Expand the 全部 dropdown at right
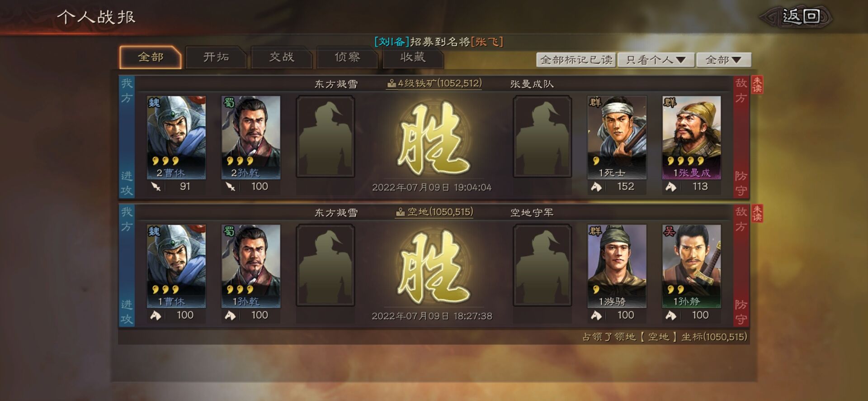Image resolution: width=868 pixels, height=401 pixels. point(724,60)
